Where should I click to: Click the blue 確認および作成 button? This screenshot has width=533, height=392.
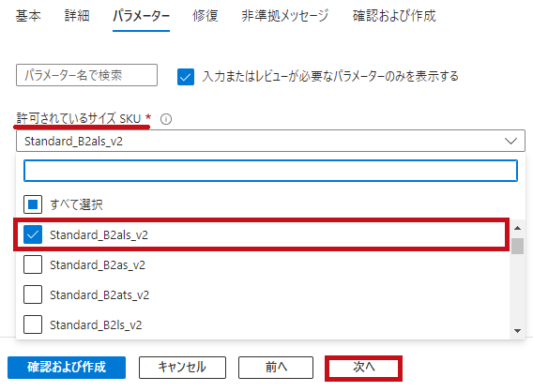pyautogui.click(x=67, y=368)
